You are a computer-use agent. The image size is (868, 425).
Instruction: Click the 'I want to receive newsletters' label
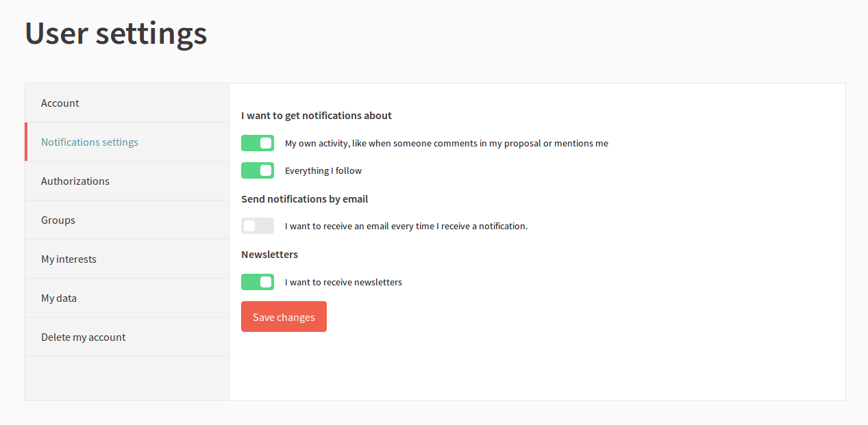pyautogui.click(x=343, y=283)
